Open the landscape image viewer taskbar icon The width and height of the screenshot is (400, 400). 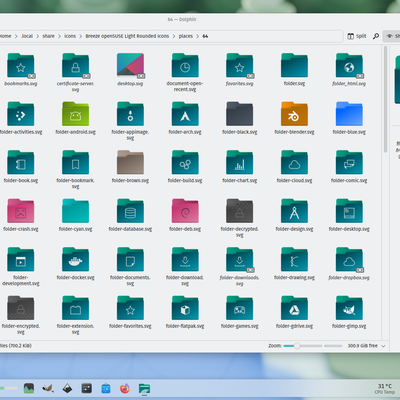click(29, 388)
